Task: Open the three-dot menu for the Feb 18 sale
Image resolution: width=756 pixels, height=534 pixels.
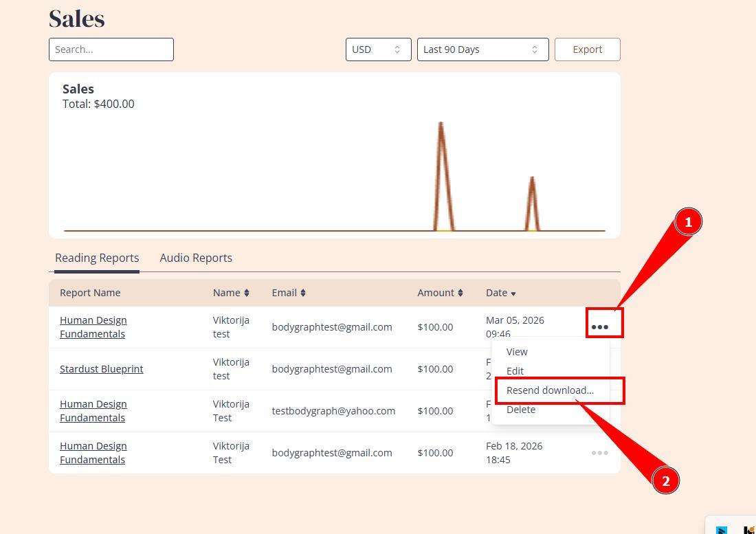Action: (599, 453)
